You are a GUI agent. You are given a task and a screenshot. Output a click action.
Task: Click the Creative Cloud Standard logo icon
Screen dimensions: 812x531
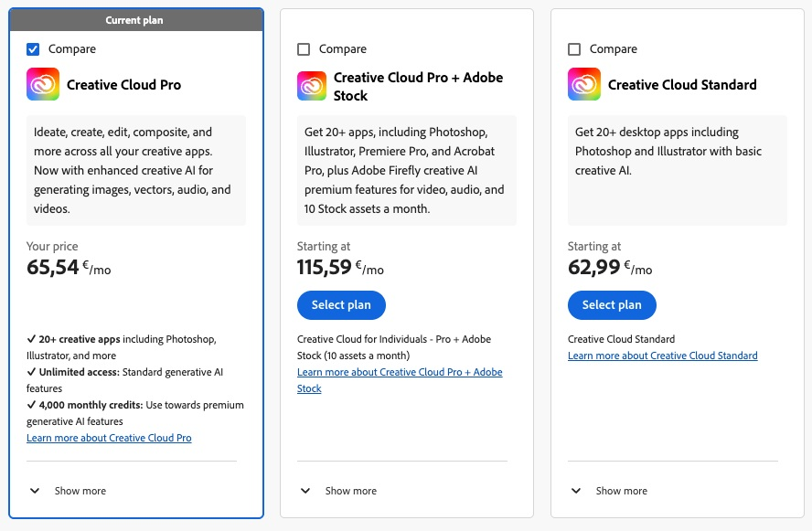[x=583, y=85]
